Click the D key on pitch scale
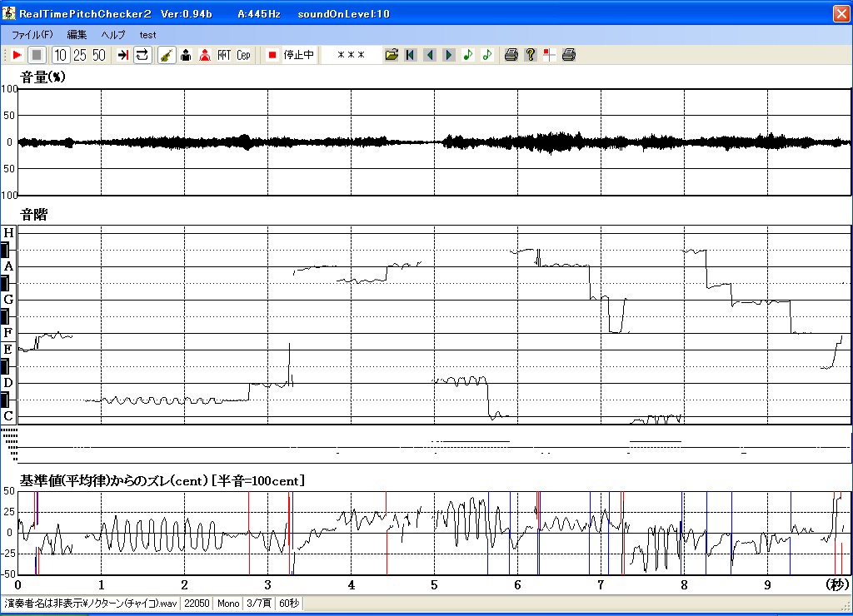 (x=8, y=383)
